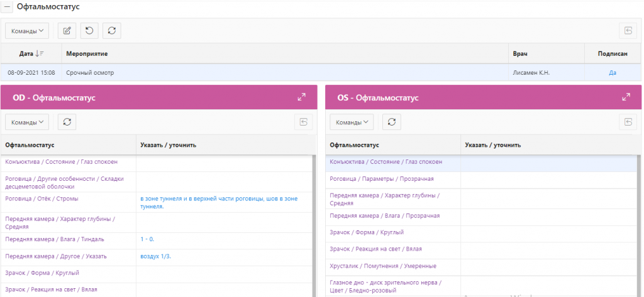The image size is (644, 297).
Task: Click the OS panel right-side exit icon
Action: click(x=628, y=122)
